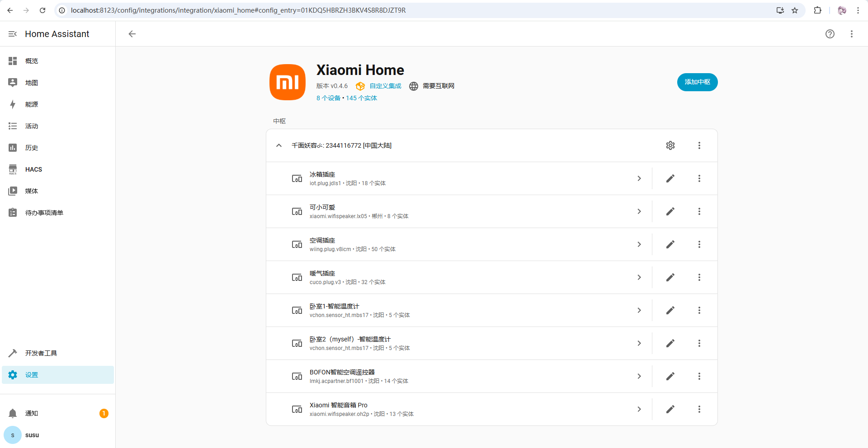Open the HACS sidebar item
Image resolution: width=868 pixels, height=448 pixels.
[x=33, y=169]
